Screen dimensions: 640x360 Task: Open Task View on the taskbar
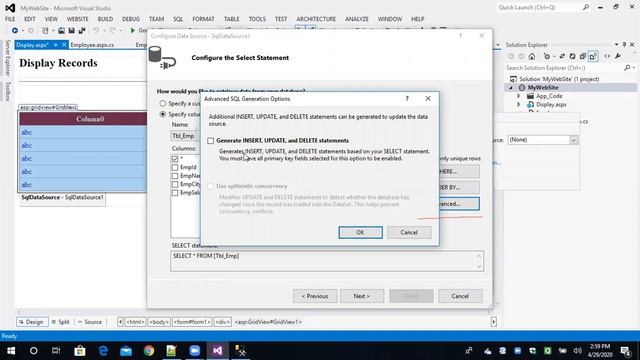(x=56, y=351)
